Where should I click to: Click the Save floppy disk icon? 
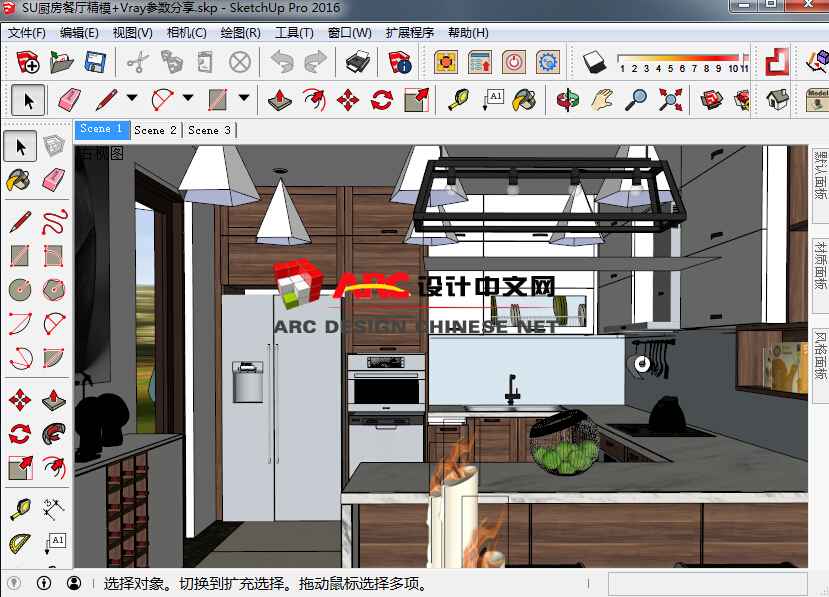point(96,62)
